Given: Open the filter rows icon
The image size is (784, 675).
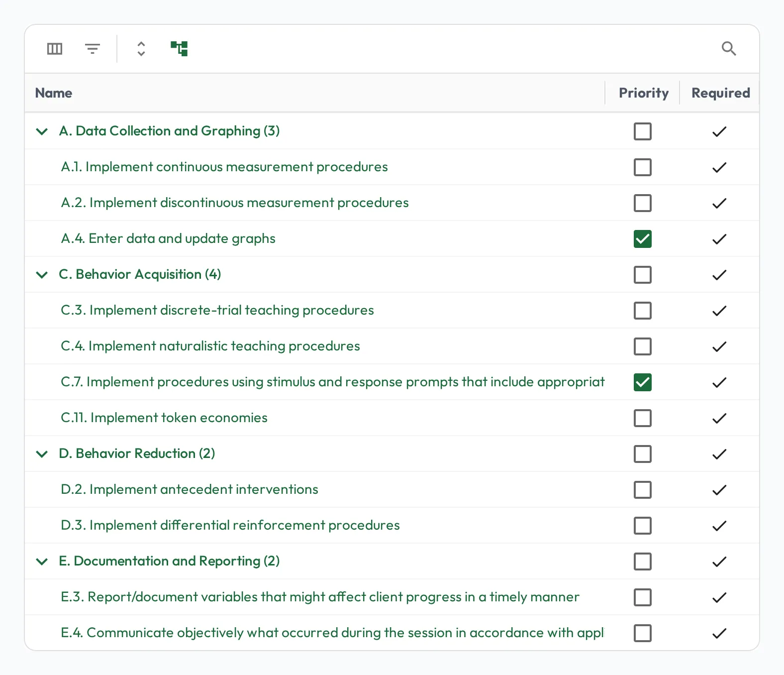Looking at the screenshot, I should click(x=93, y=49).
